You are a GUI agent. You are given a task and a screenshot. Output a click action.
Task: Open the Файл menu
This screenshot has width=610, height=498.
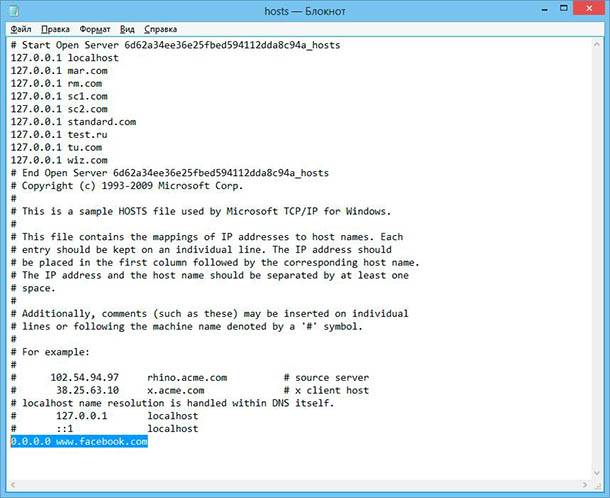[21, 29]
